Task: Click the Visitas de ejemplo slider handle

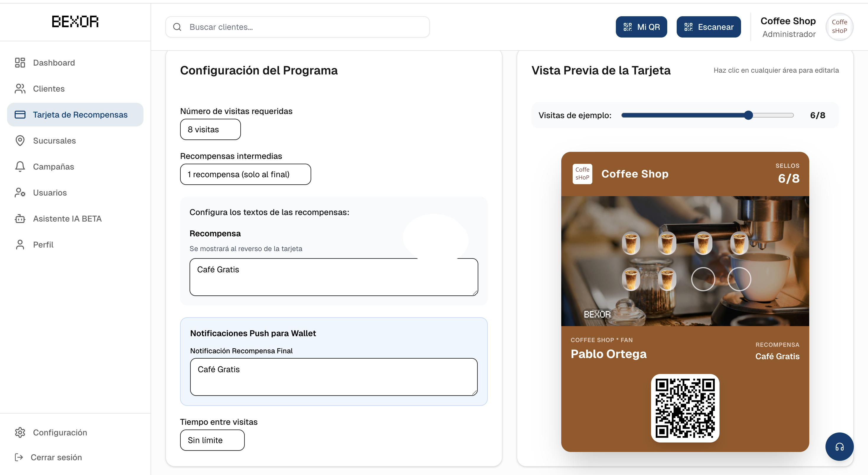Action: tap(748, 115)
